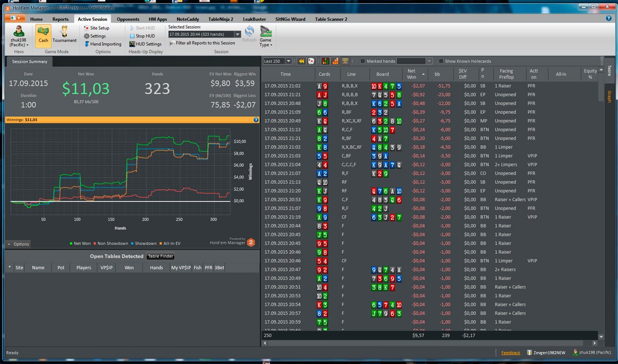This screenshot has width=618, height=364.
Task: Toggle Net Won legend series
Action: [x=80, y=244]
